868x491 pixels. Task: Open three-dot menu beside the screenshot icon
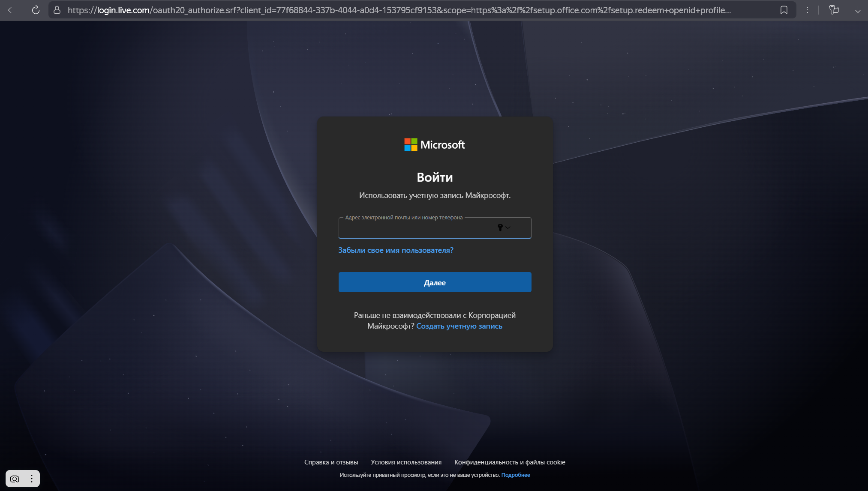point(32,479)
